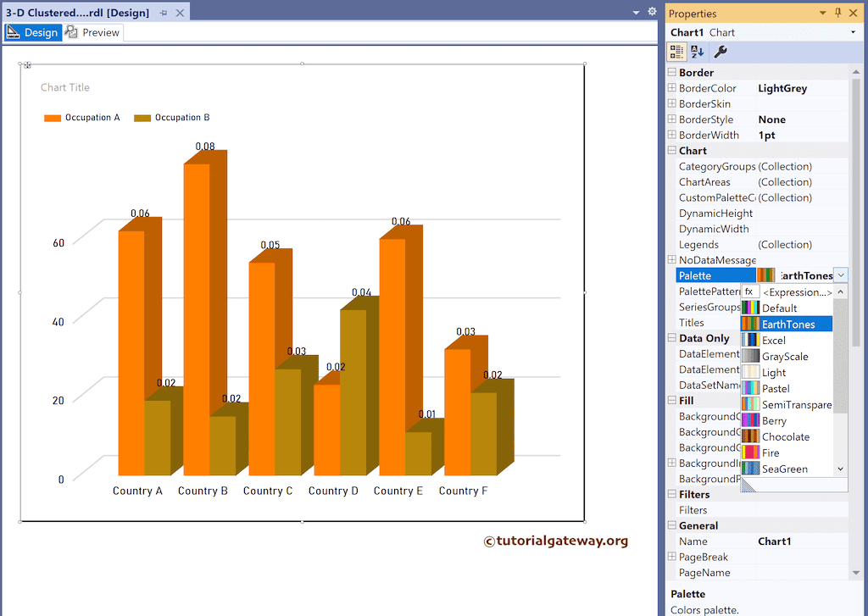Click the BorderColor LightGrey value
The width and height of the screenshot is (868, 616).
(x=782, y=88)
